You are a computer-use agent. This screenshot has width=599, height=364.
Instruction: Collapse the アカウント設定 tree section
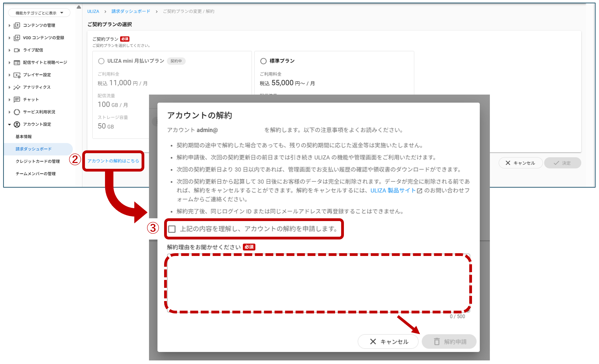(9, 124)
